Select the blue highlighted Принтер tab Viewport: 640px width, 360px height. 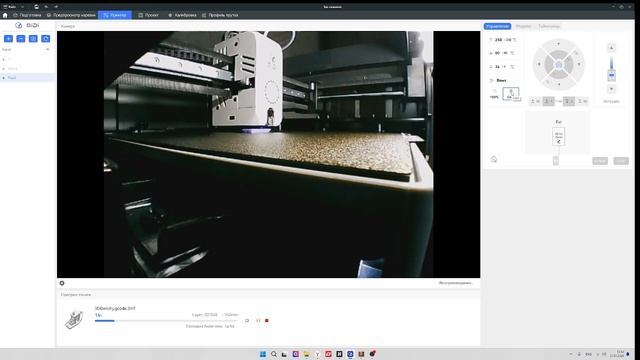click(115, 15)
